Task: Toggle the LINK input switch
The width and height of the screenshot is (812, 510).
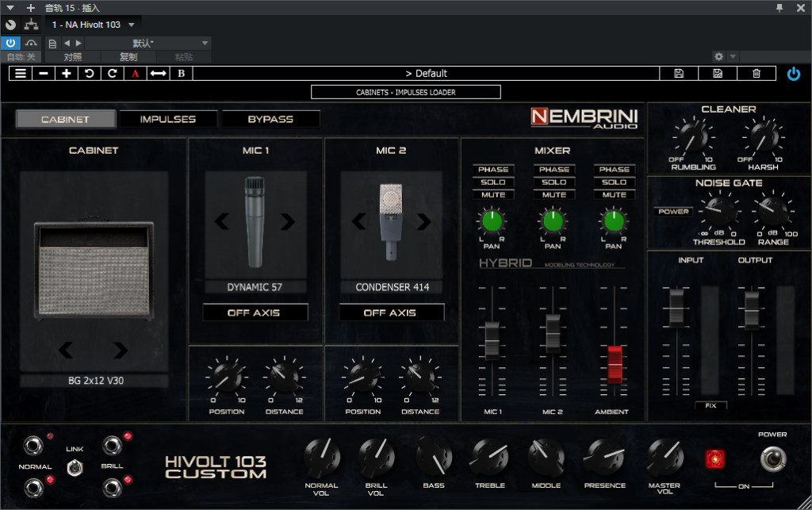Action: click(75, 467)
